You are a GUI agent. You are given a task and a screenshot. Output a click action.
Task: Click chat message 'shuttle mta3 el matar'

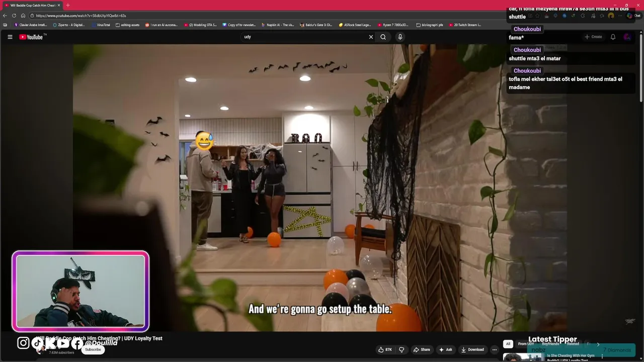click(534, 58)
